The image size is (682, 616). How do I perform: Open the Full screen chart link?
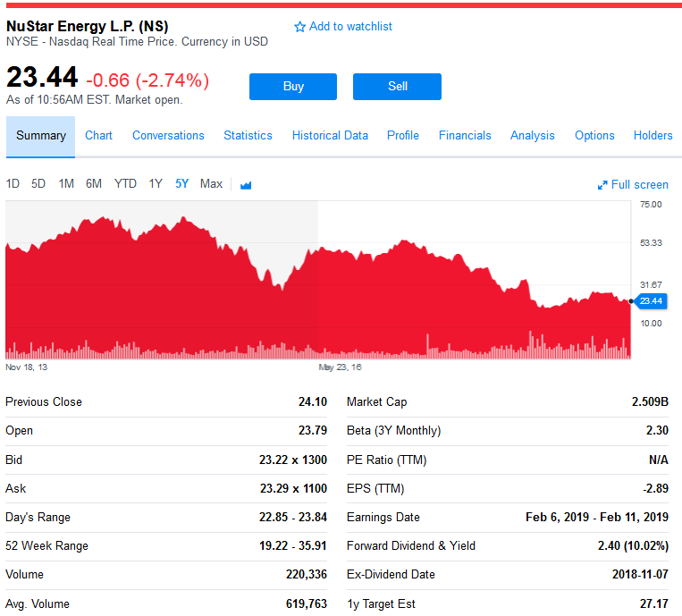(x=639, y=185)
